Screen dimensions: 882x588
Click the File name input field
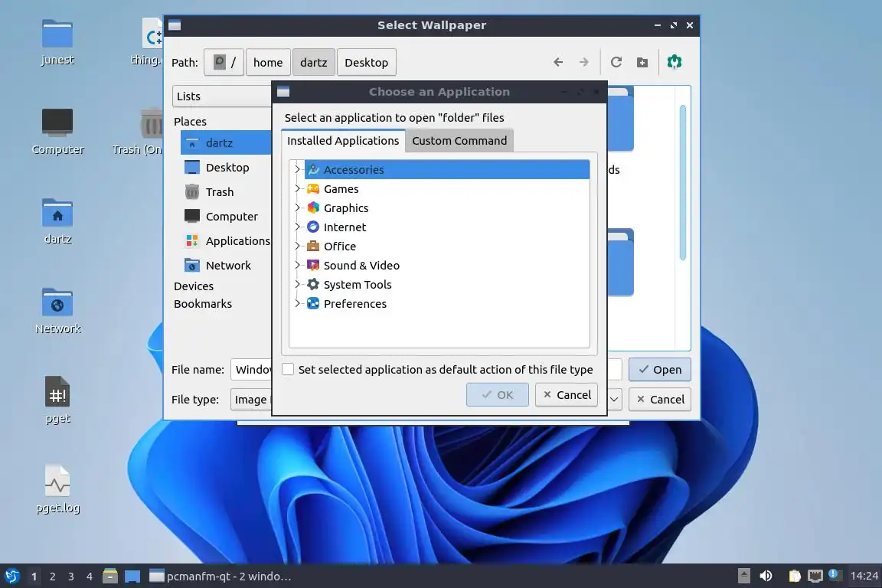(x=251, y=369)
